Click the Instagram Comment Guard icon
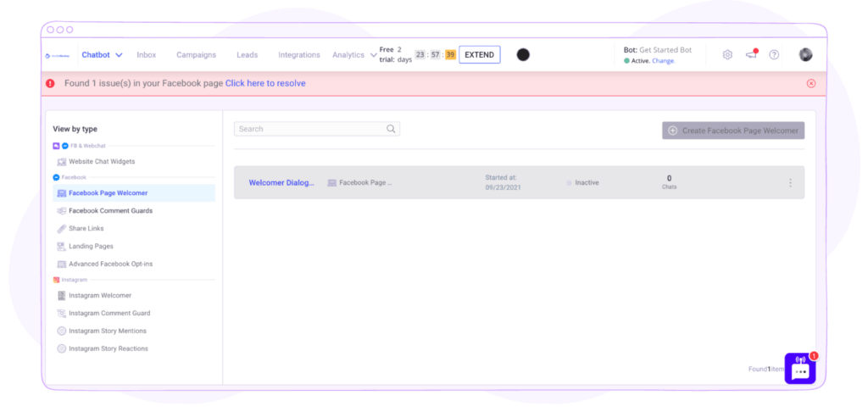 click(x=61, y=313)
